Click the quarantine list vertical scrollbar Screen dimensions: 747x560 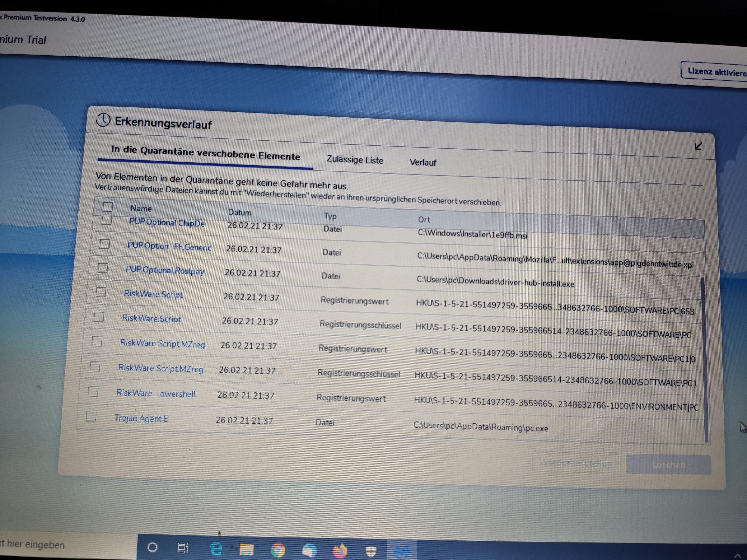click(705, 358)
